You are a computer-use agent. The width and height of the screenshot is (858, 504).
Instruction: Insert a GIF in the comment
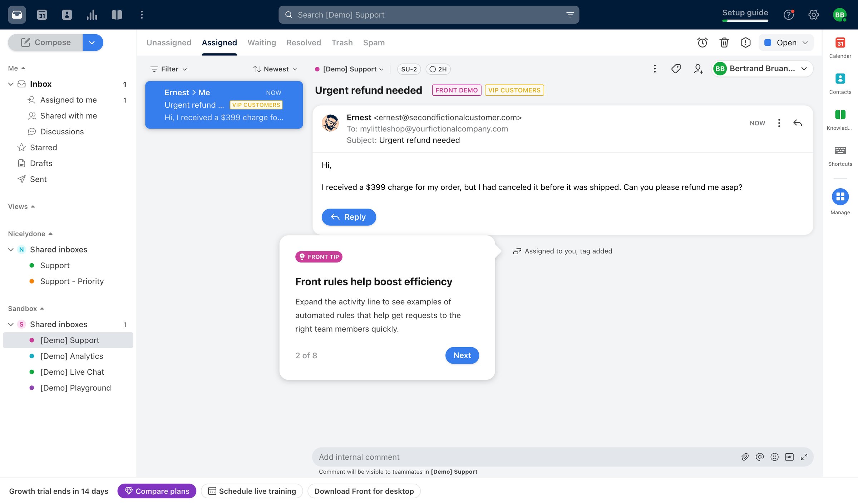tap(789, 457)
